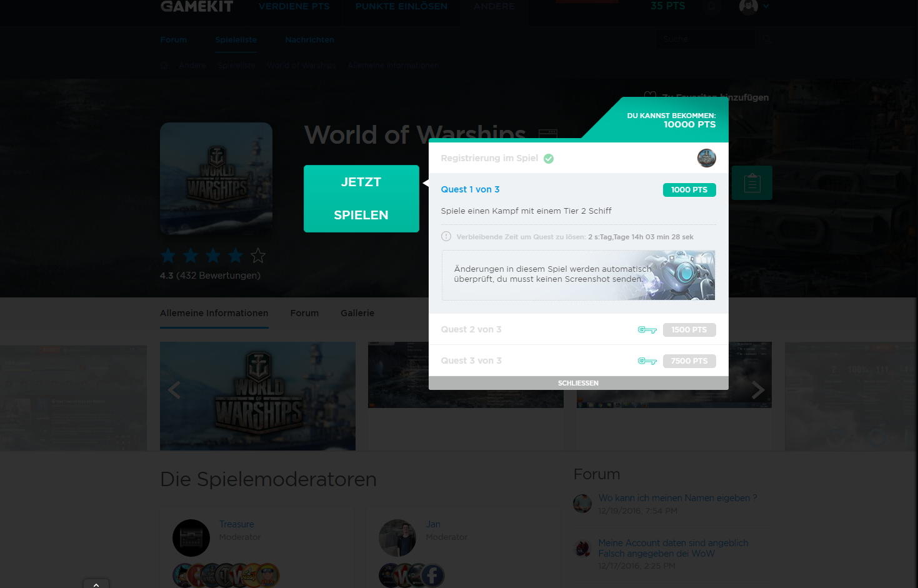Click the automatic verification robot banner

(x=579, y=276)
